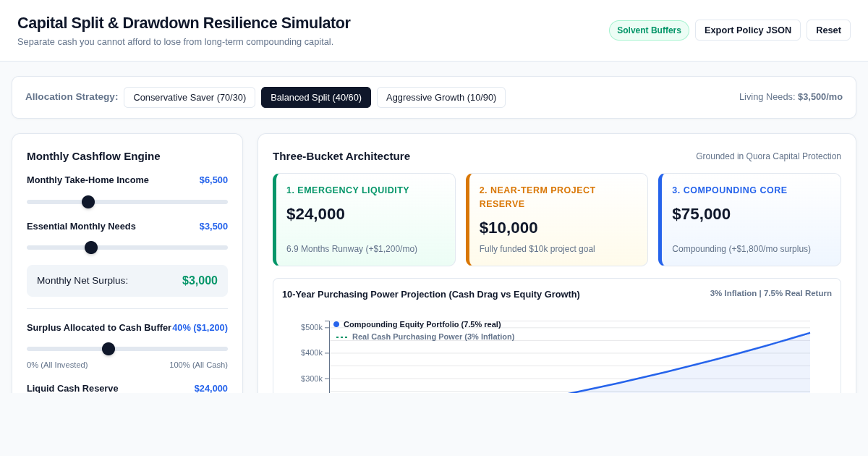Click the $3,500 essential needs value
The height and width of the screenshot is (456, 868).
click(213, 227)
